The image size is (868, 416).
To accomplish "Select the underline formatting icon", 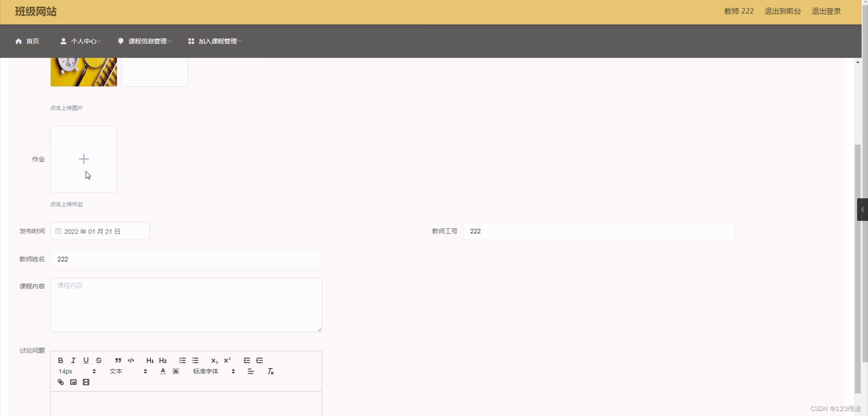I will coord(86,360).
